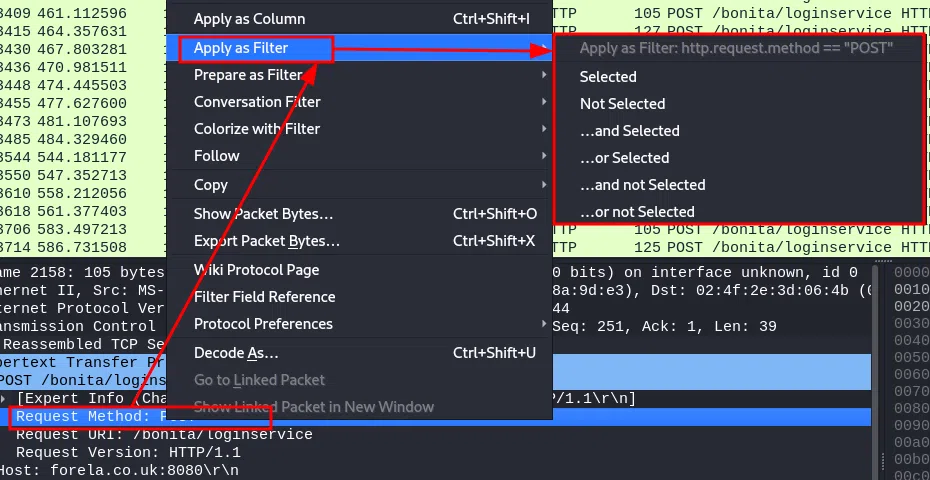This screenshot has height=480, width=930.
Task: Open the Conversation Filter menu entry
Action: point(257,102)
